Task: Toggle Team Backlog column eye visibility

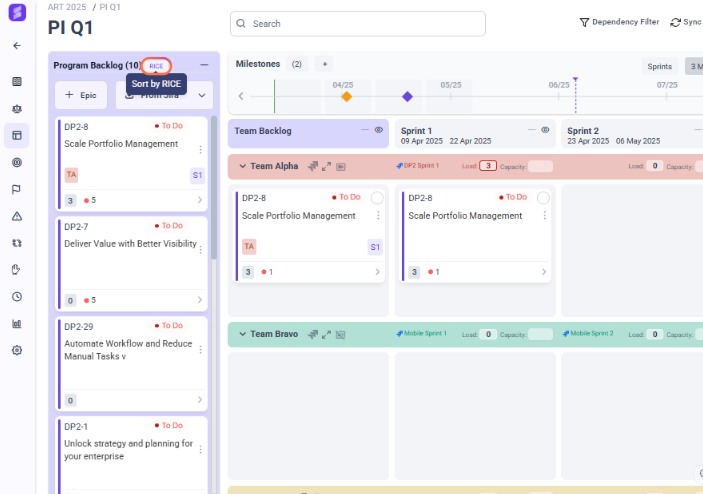Action: (x=379, y=130)
